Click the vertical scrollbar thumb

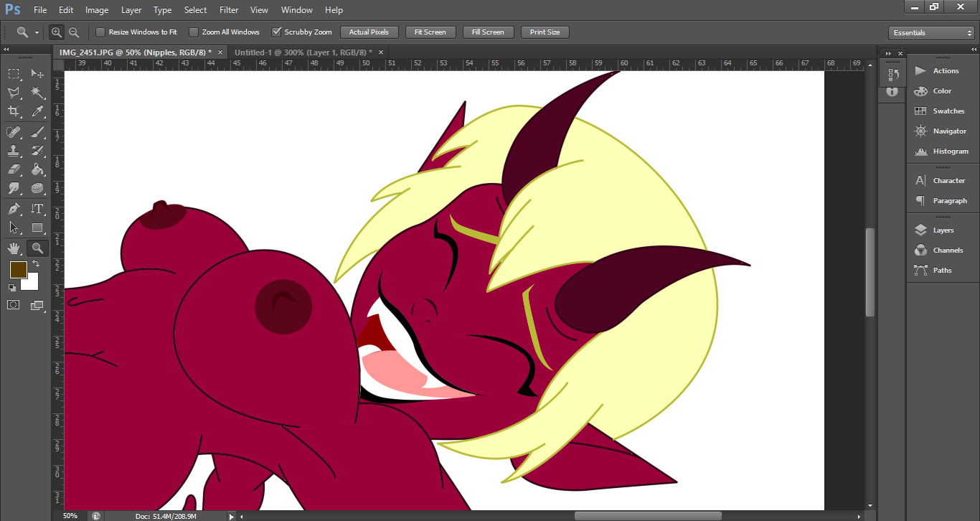coord(870,272)
